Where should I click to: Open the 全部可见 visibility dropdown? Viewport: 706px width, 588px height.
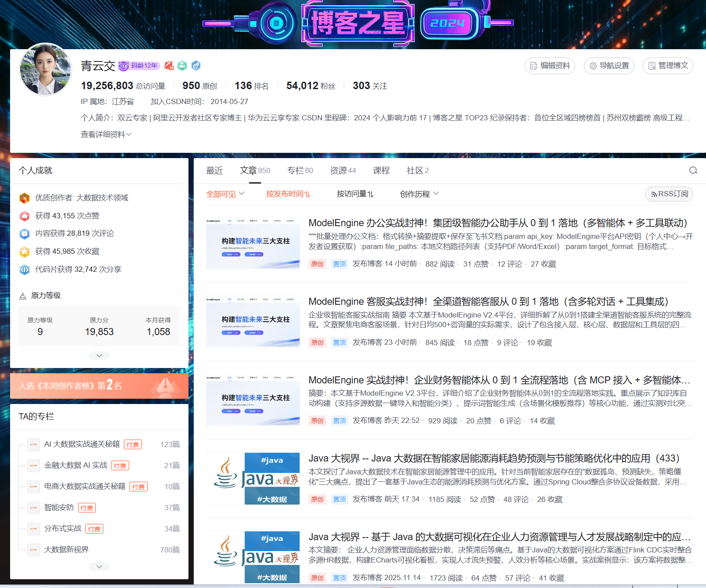tap(225, 194)
